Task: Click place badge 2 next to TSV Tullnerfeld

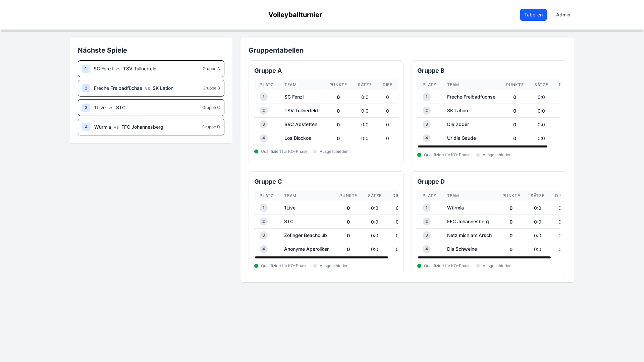Action: click(264, 111)
